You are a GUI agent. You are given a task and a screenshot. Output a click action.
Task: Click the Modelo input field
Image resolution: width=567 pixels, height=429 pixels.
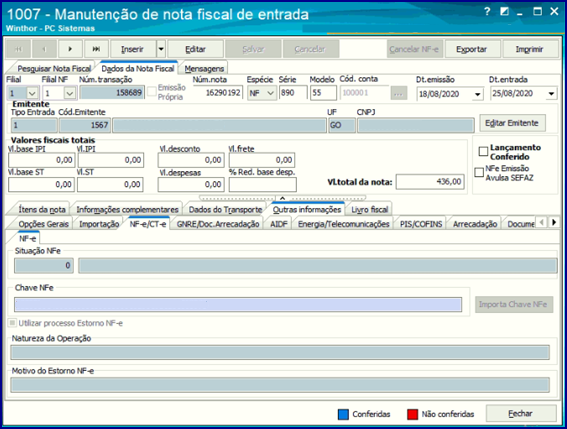point(324,93)
